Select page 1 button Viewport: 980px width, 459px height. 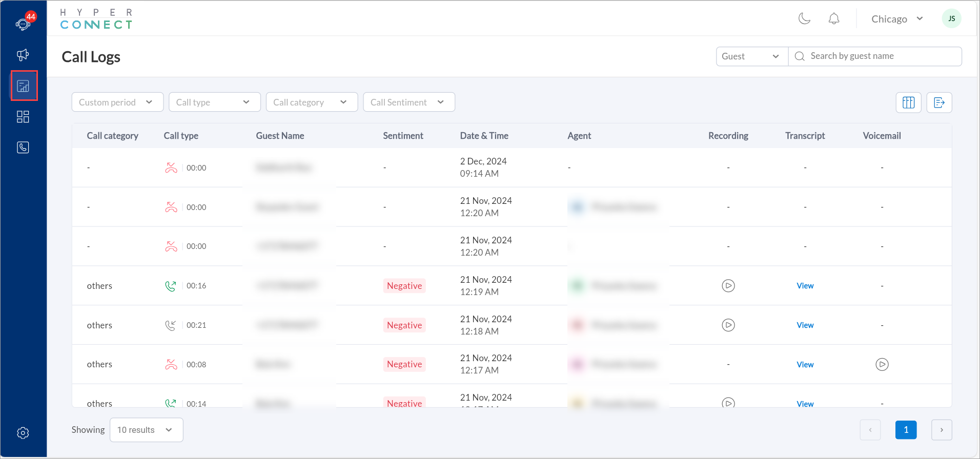pos(906,430)
